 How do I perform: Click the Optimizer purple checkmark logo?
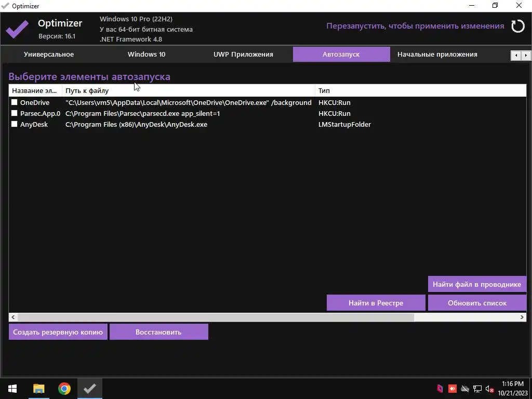(17, 29)
